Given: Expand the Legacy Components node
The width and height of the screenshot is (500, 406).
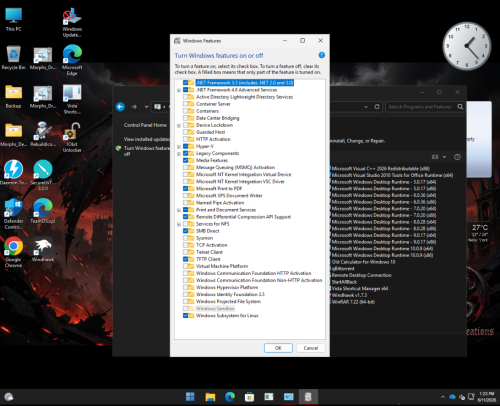Looking at the screenshot, I should click(179, 154).
